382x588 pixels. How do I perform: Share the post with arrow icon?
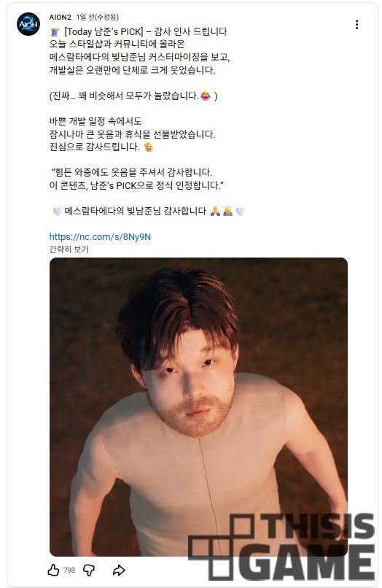point(119,570)
